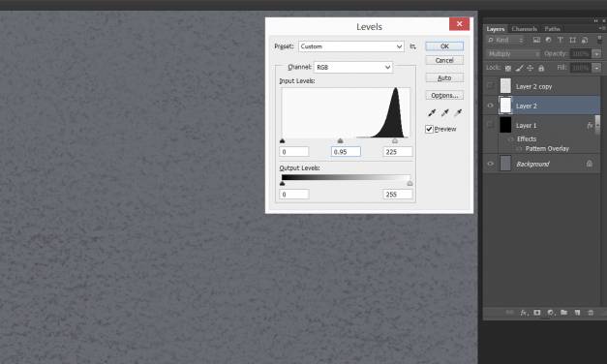The image size is (607, 364).
Task: Show the Layer 2 copy layer
Action: [490, 86]
